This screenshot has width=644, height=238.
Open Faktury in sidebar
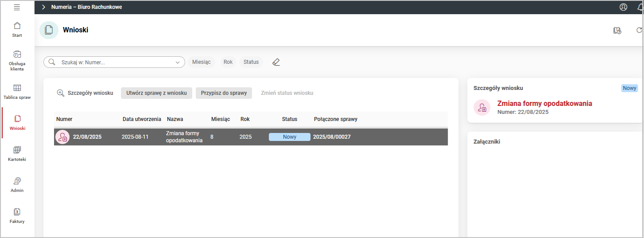(x=17, y=215)
